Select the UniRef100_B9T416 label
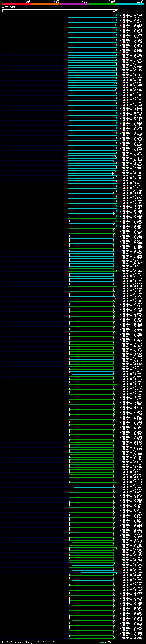Image resolution: width=146 pixels, height=644 pixels. [131, 72]
